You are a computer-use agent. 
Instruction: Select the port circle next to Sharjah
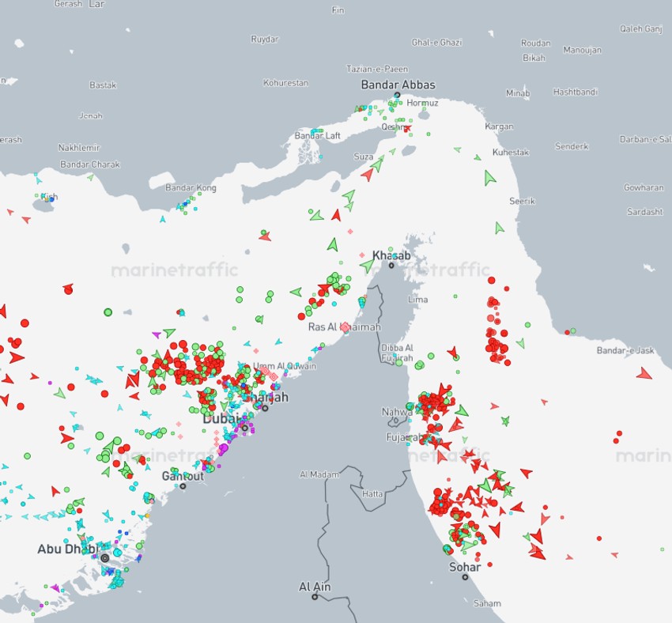[x=265, y=409]
